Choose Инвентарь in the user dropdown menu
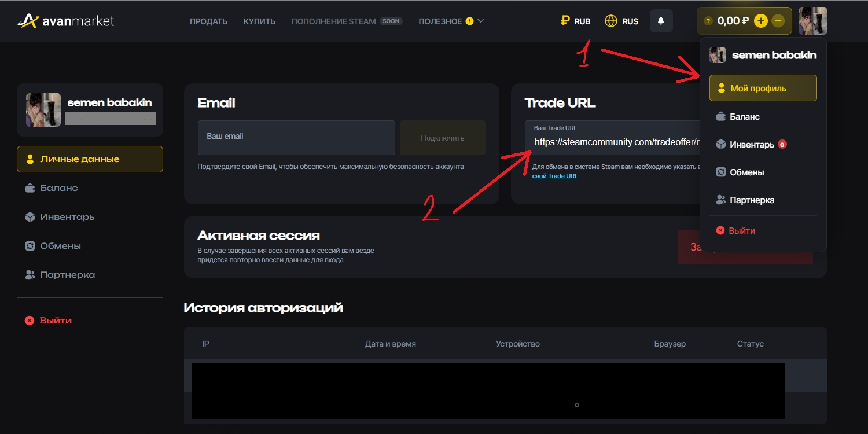 pos(751,145)
